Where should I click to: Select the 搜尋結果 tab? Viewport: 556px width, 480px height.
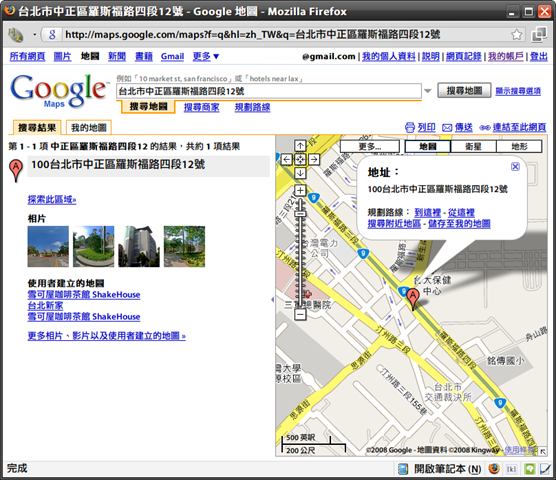[x=37, y=128]
